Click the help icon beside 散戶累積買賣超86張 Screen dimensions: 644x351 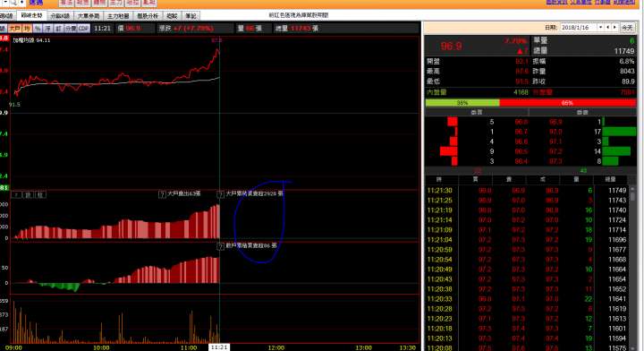pos(221,246)
